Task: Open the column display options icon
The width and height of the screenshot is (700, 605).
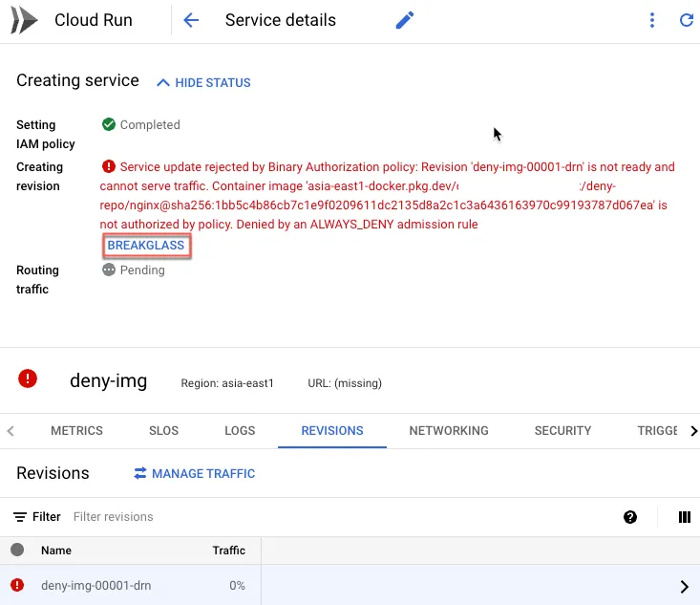Action: (x=685, y=517)
